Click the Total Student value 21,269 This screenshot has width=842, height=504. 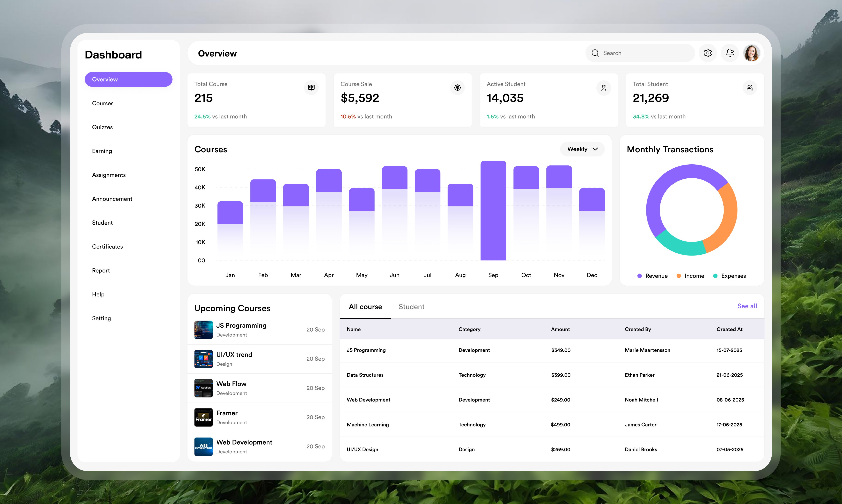[651, 98]
